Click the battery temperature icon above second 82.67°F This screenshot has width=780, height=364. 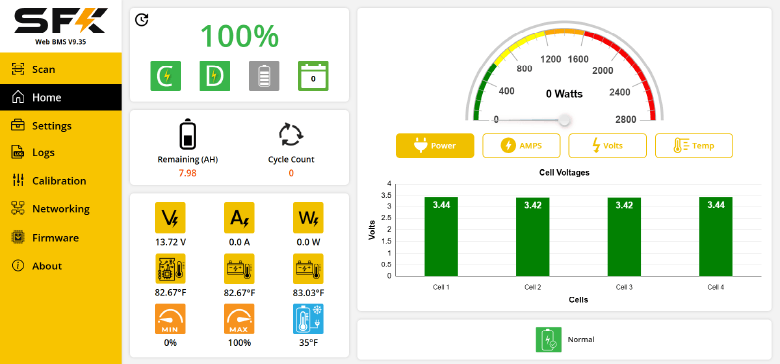click(x=239, y=269)
